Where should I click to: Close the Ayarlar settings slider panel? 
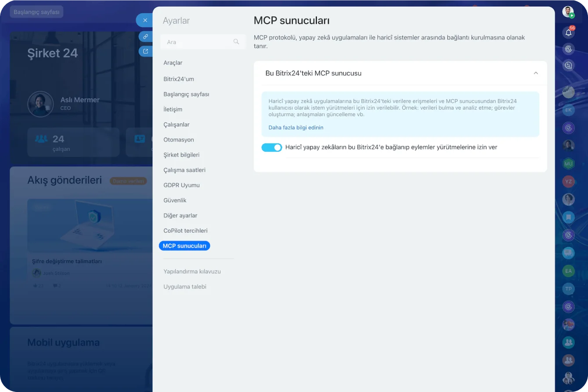point(145,20)
